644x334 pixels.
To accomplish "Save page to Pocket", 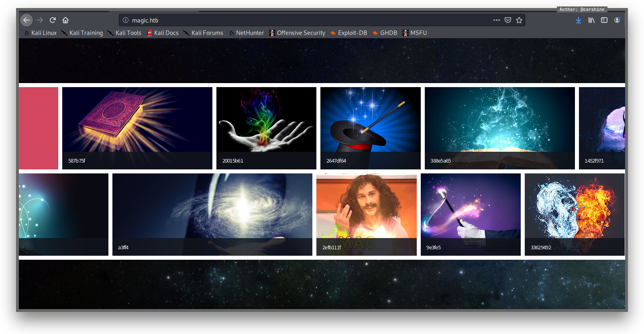I will (508, 20).
